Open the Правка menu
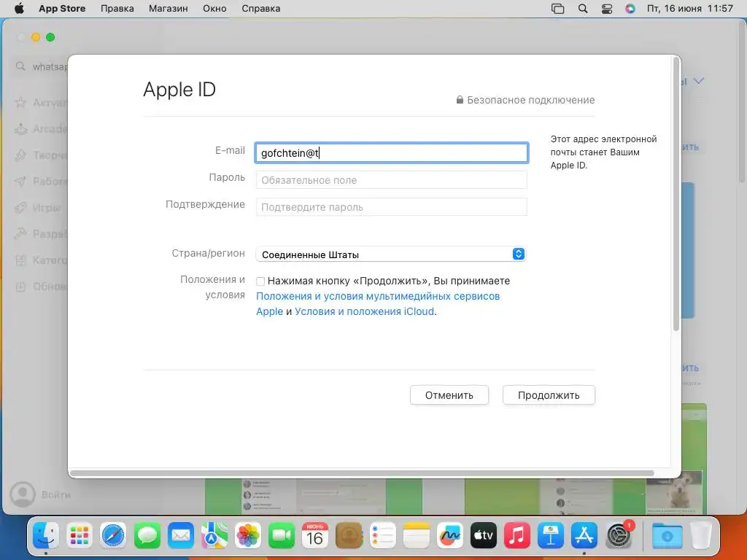747x560 pixels. 117,9
